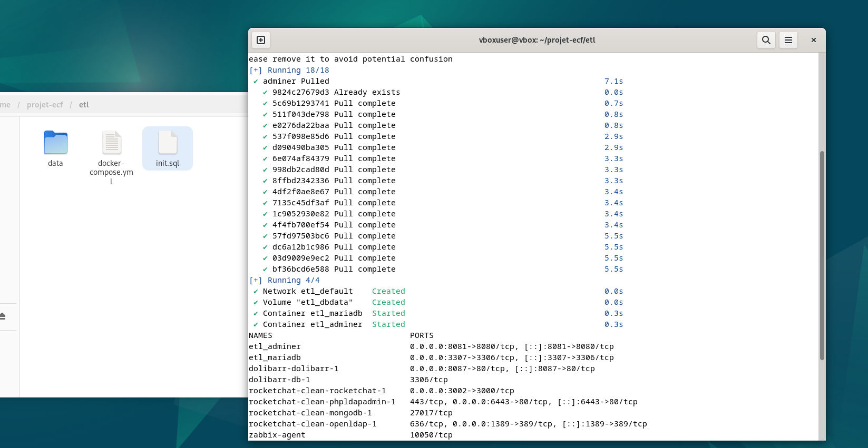Open the data folder
The width and height of the screenshot is (868, 448).
[55, 148]
